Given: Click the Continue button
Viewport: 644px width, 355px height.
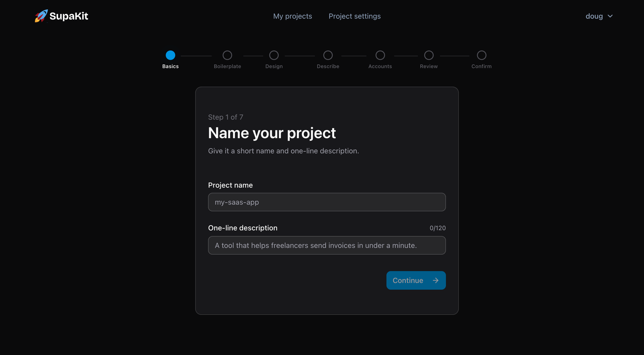Looking at the screenshot, I should 416,280.
